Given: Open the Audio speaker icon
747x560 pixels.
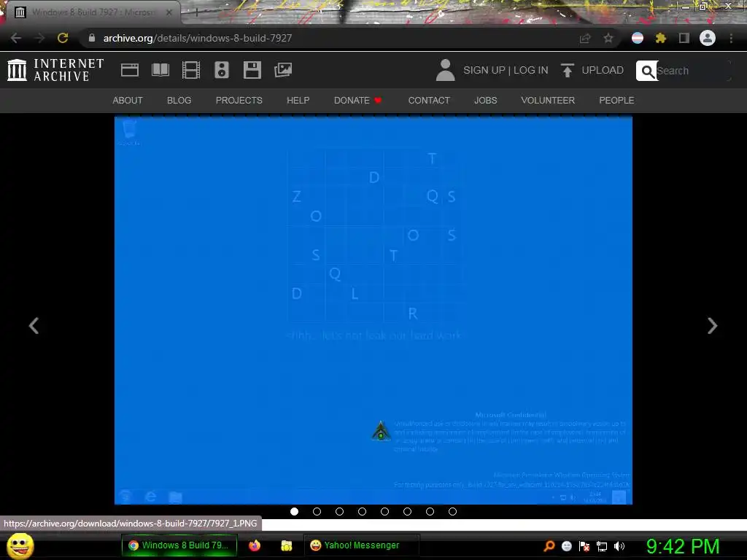Looking at the screenshot, I should [x=222, y=70].
